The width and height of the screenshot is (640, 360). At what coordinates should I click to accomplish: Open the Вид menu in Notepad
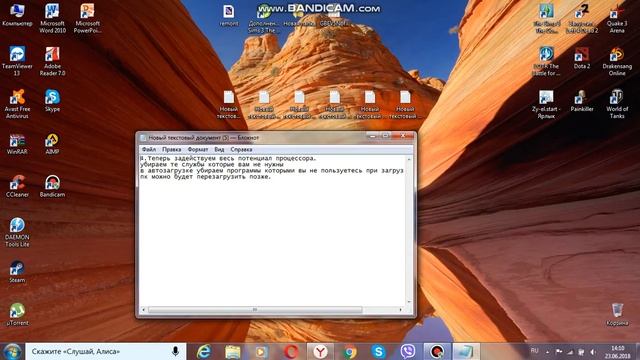pyautogui.click(x=219, y=149)
